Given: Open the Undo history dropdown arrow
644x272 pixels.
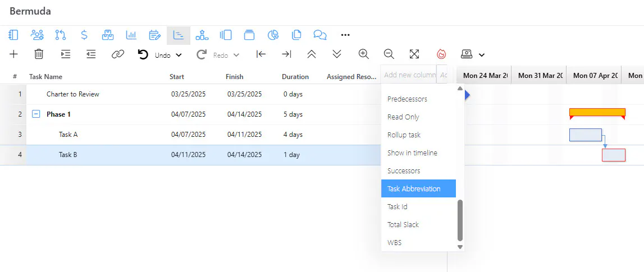Looking at the screenshot, I should click(179, 55).
